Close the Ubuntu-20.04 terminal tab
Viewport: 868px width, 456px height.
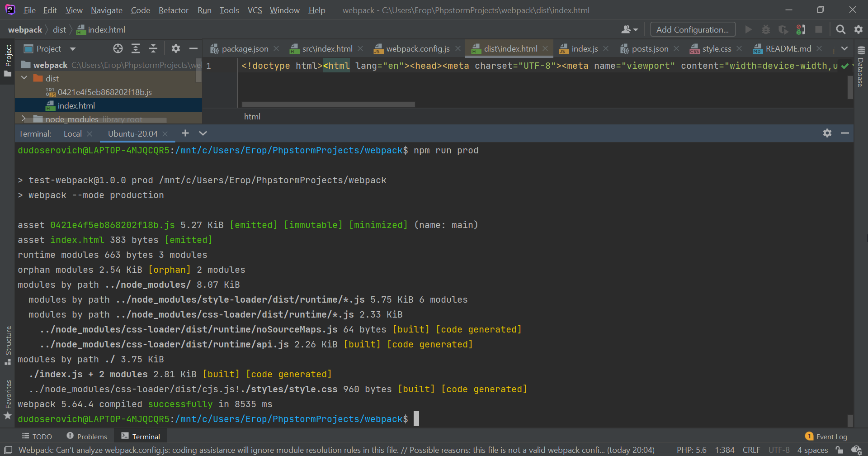pos(165,134)
